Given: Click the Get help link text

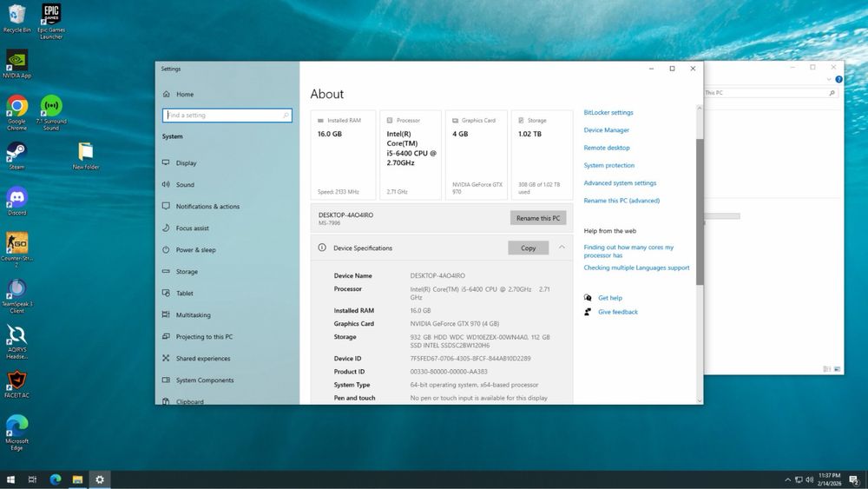Looking at the screenshot, I should click(610, 298).
